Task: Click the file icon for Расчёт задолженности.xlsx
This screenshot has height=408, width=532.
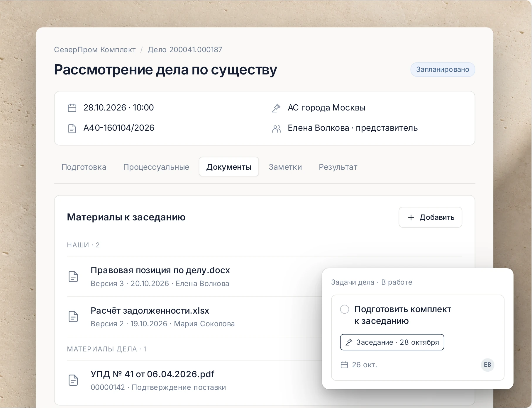Action: click(x=73, y=317)
